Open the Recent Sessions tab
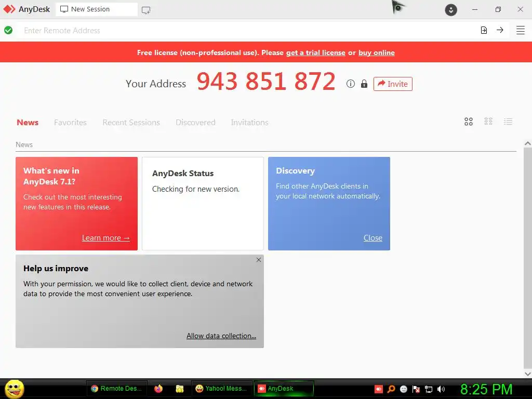 (x=131, y=123)
